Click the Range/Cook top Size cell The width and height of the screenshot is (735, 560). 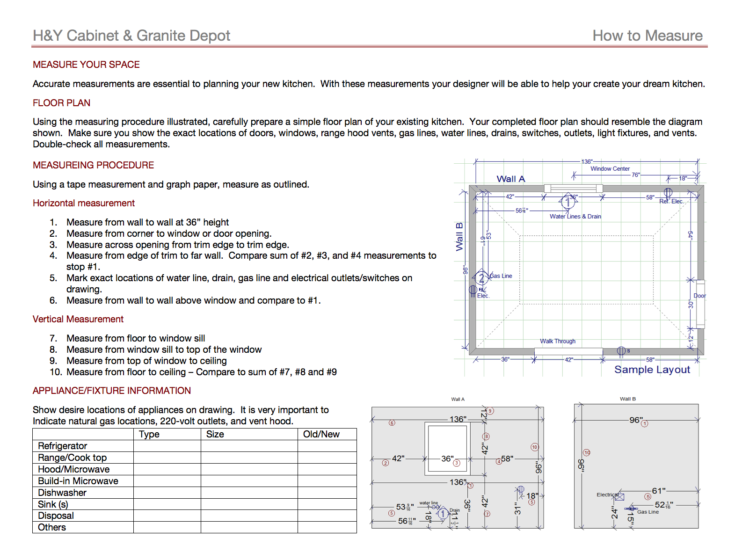pyautogui.click(x=249, y=458)
